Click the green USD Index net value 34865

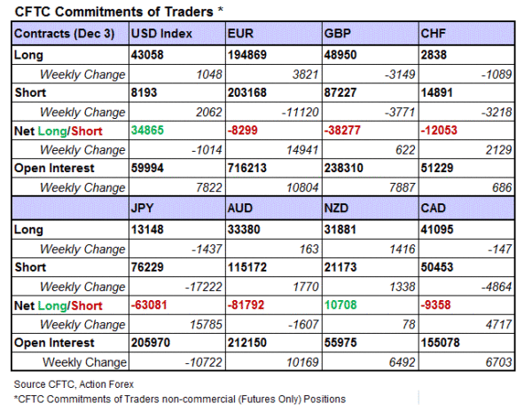148,130
